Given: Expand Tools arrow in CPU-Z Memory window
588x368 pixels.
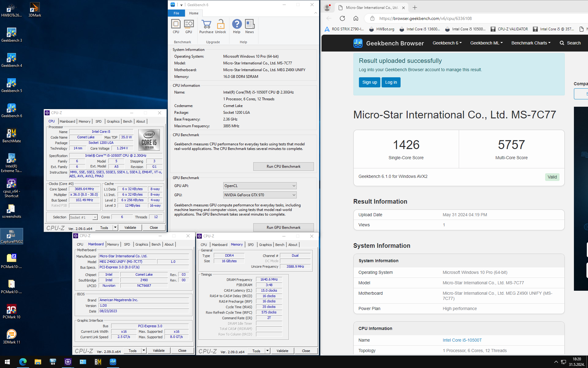Looking at the screenshot, I should [268, 351].
